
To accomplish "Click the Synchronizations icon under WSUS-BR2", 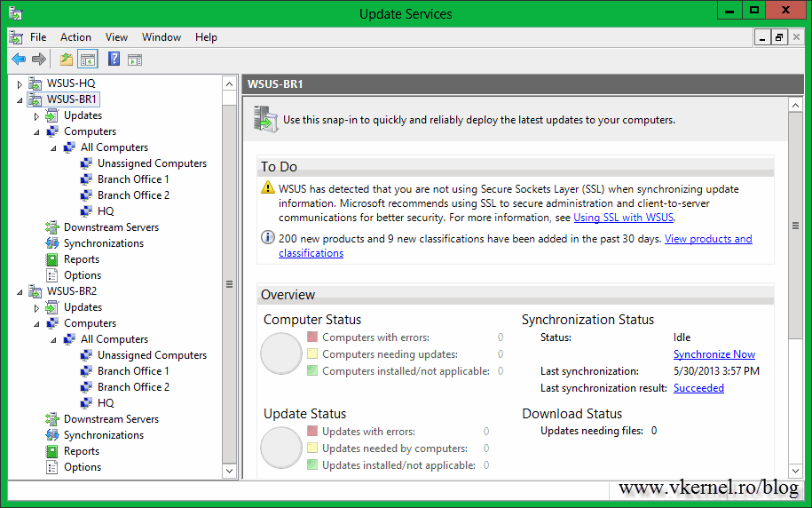I will pos(51,435).
